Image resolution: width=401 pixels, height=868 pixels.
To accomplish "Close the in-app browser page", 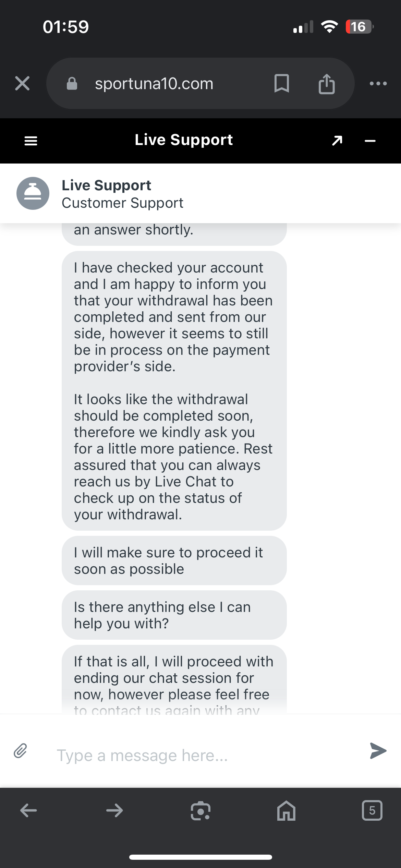I will (x=22, y=83).
